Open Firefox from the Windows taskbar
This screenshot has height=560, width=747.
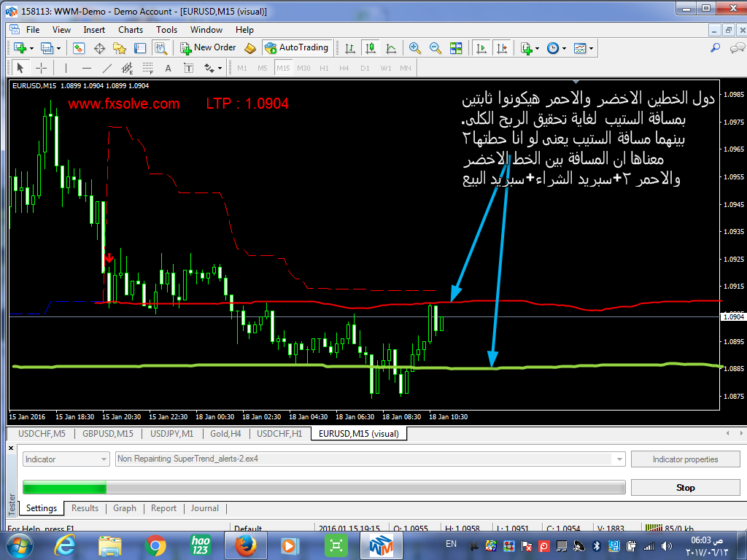[244, 545]
